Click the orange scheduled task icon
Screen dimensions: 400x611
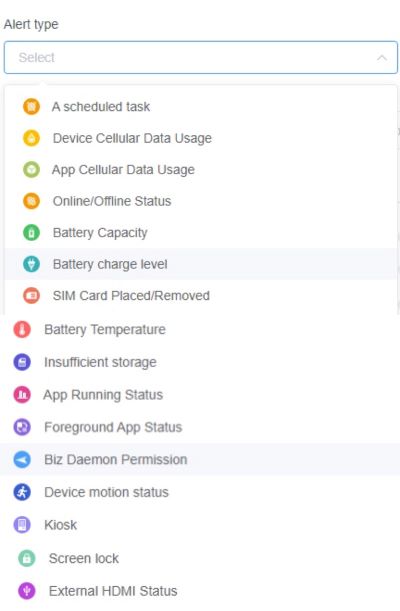31,106
